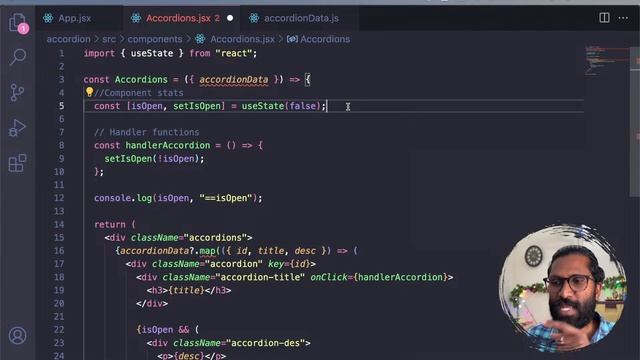Viewport: 640px width, 360px height.
Task: Click useState in the import line
Action: click(x=152, y=53)
